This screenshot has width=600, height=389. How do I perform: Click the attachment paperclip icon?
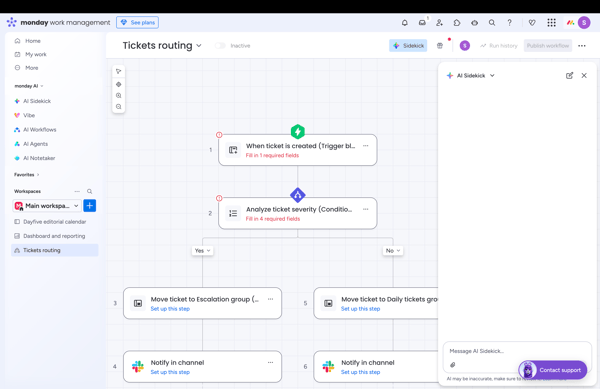pyautogui.click(x=453, y=365)
